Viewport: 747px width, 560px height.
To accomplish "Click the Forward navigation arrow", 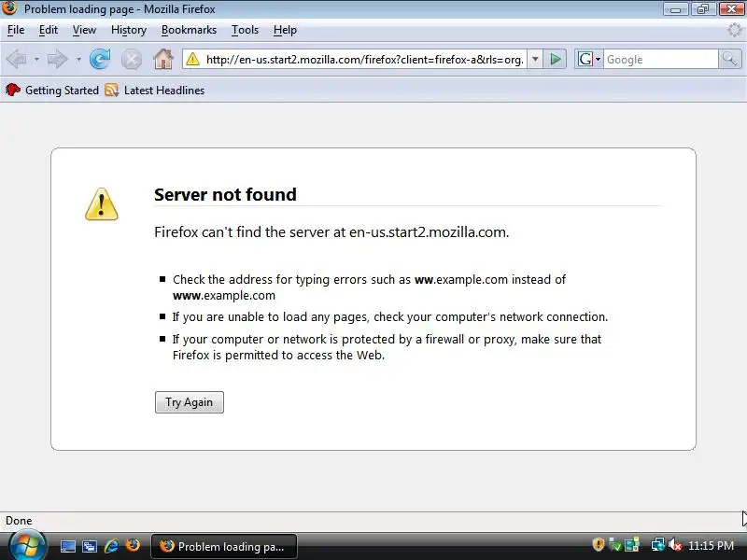I will click(x=58, y=60).
